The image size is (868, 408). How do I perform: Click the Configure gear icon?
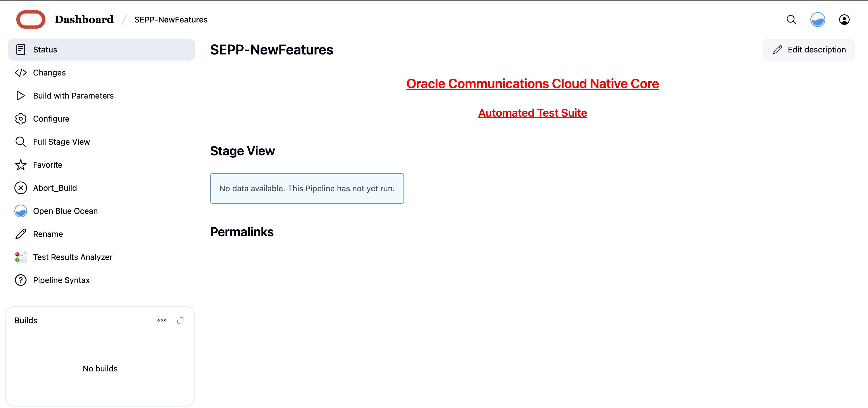[20, 119]
